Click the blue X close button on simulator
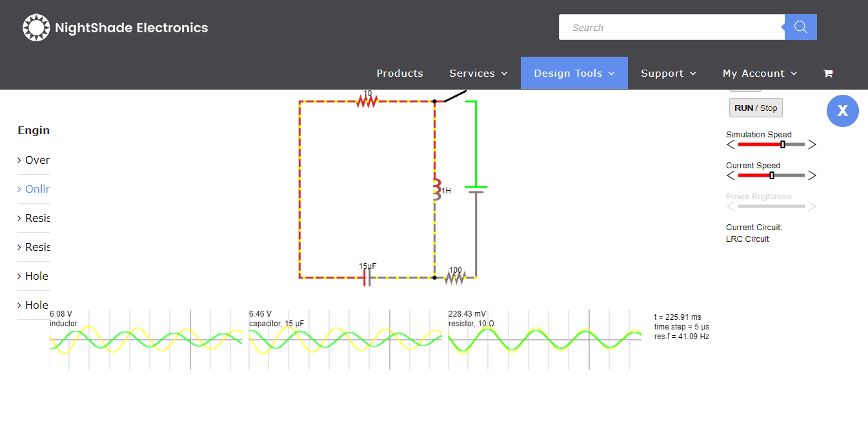Viewport: 868px width, 421px height. (843, 111)
